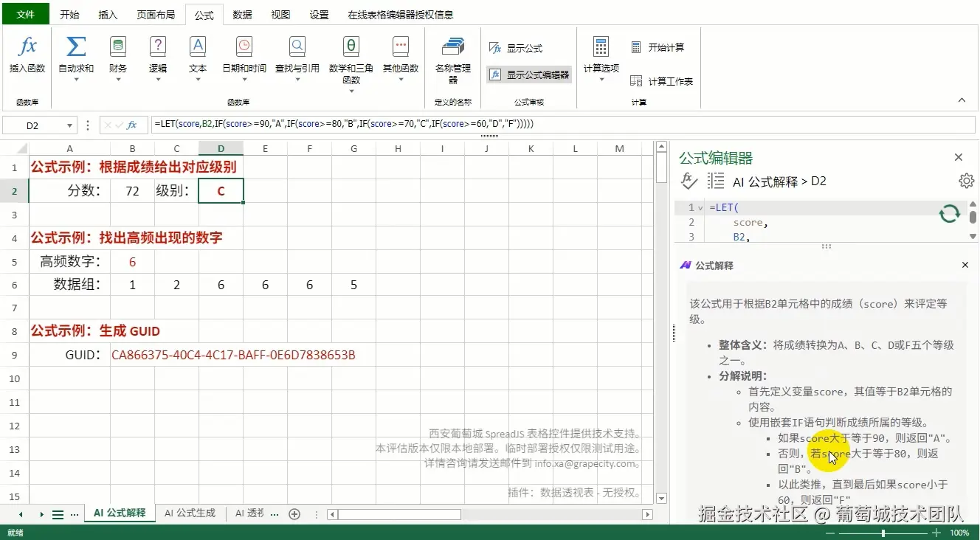
Task: Open the 日期和时间 functions icon
Action: [244, 47]
